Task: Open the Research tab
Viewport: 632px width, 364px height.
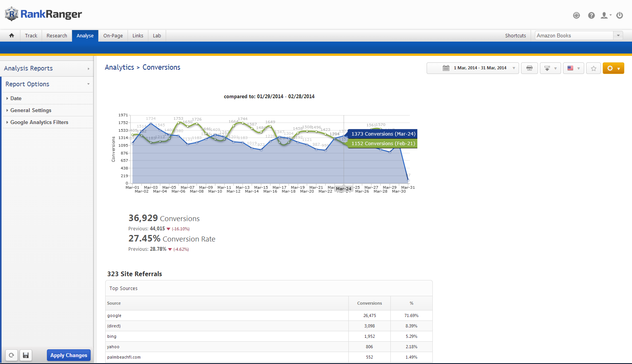Action: pyautogui.click(x=57, y=35)
